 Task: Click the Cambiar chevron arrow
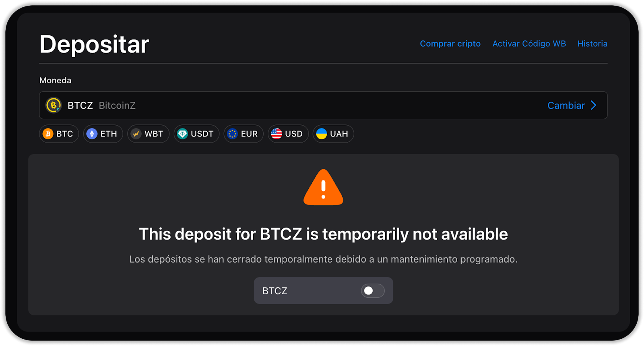tap(594, 106)
